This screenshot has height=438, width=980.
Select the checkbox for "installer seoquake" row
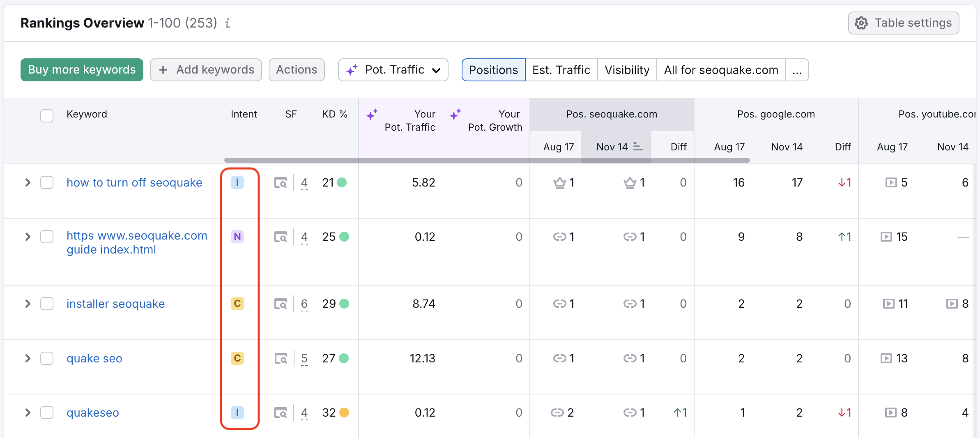47,304
